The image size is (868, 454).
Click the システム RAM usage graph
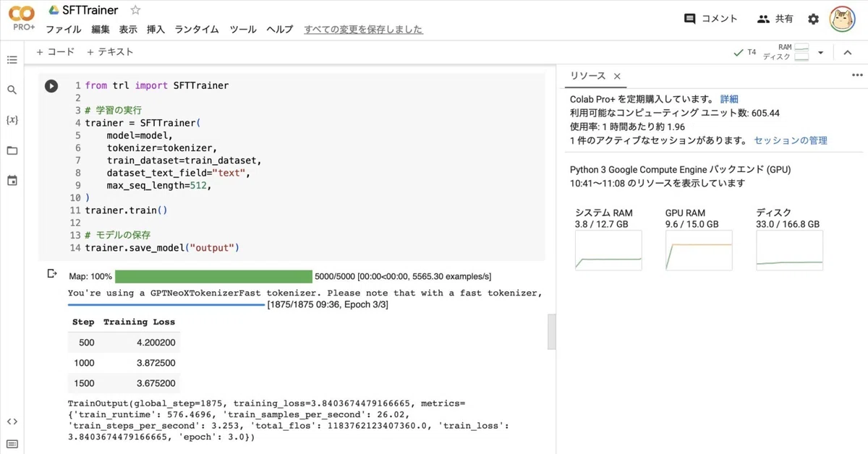(608, 251)
